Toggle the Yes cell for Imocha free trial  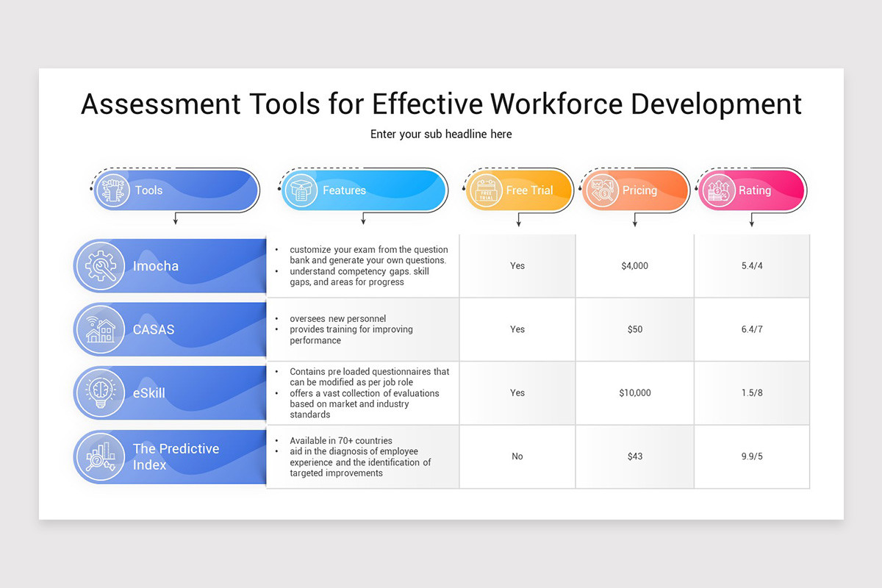[517, 265]
